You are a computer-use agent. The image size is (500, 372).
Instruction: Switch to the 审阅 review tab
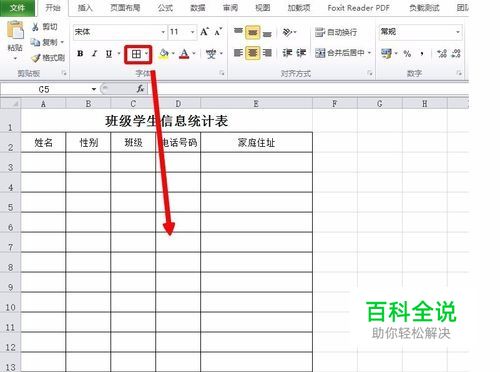tap(230, 8)
